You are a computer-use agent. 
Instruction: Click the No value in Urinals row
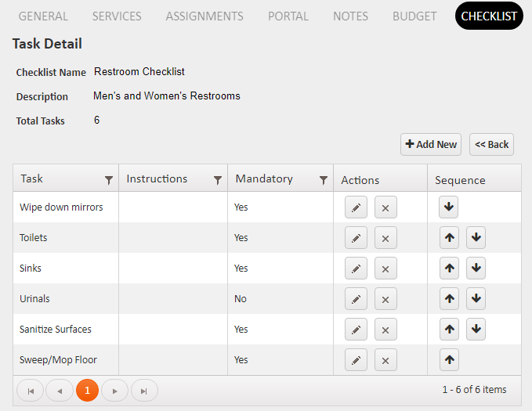pos(241,298)
